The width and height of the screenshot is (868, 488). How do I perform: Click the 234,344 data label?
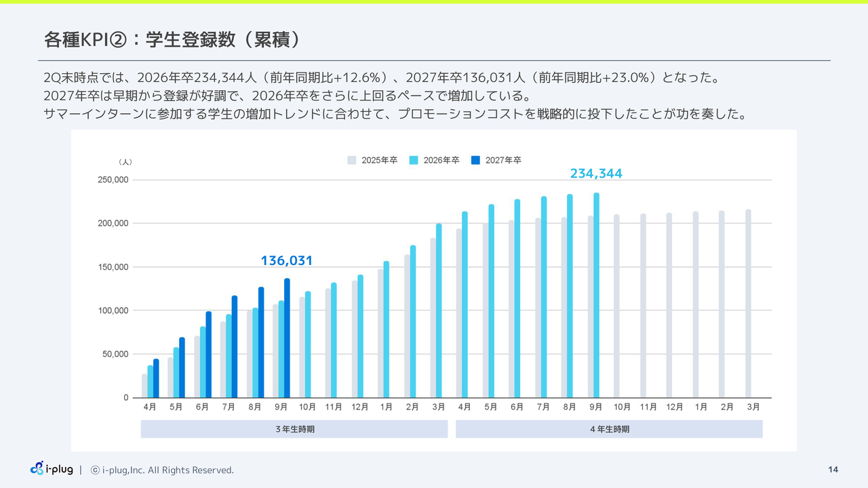coord(595,174)
